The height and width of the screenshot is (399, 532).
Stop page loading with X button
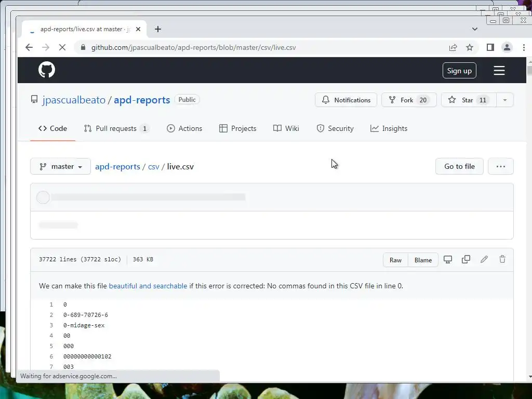click(62, 47)
